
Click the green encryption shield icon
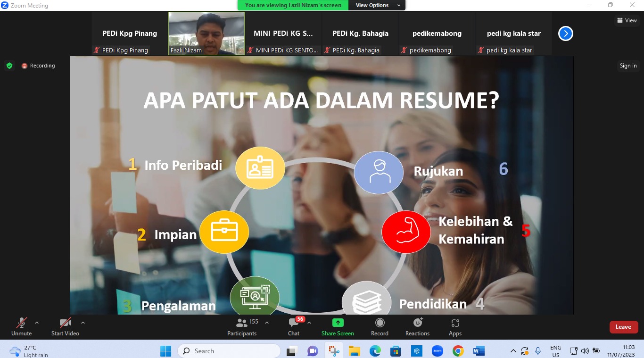point(9,66)
